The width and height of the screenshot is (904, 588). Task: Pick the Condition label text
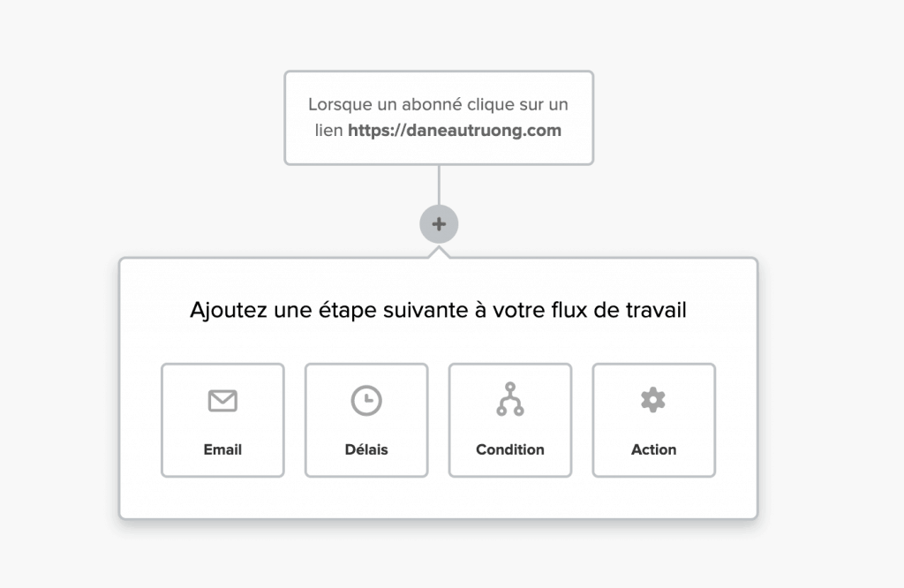click(x=510, y=449)
